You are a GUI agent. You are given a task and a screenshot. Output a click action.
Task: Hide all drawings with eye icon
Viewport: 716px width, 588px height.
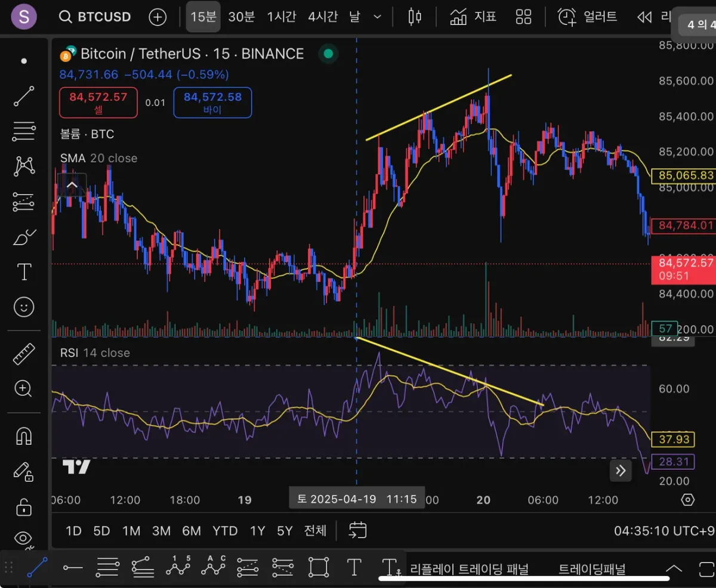pyautogui.click(x=24, y=538)
